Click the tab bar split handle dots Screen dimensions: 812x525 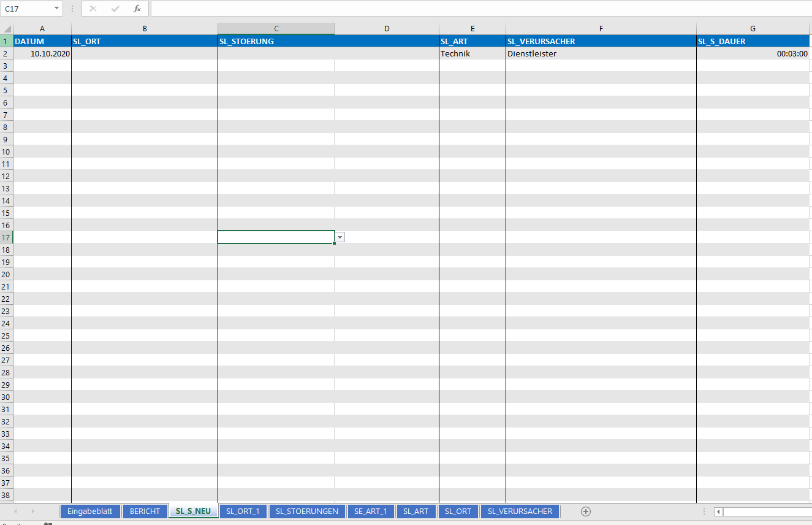click(704, 512)
